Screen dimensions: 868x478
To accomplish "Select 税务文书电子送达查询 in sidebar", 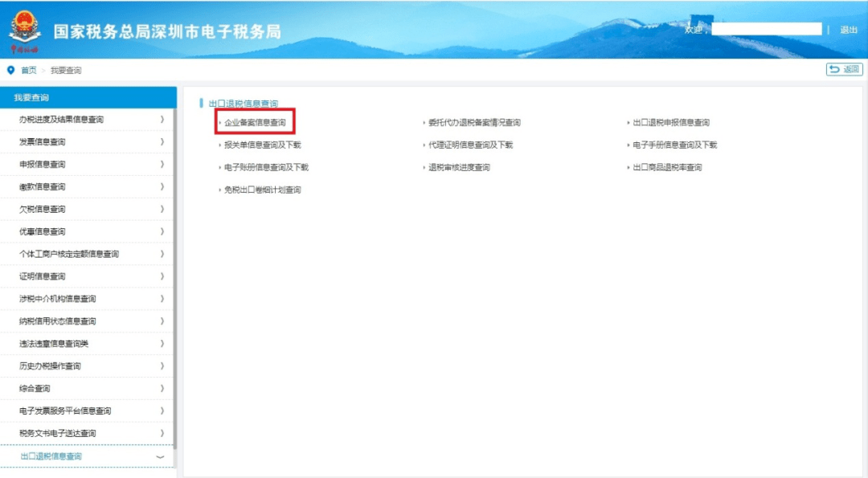I will [57, 434].
